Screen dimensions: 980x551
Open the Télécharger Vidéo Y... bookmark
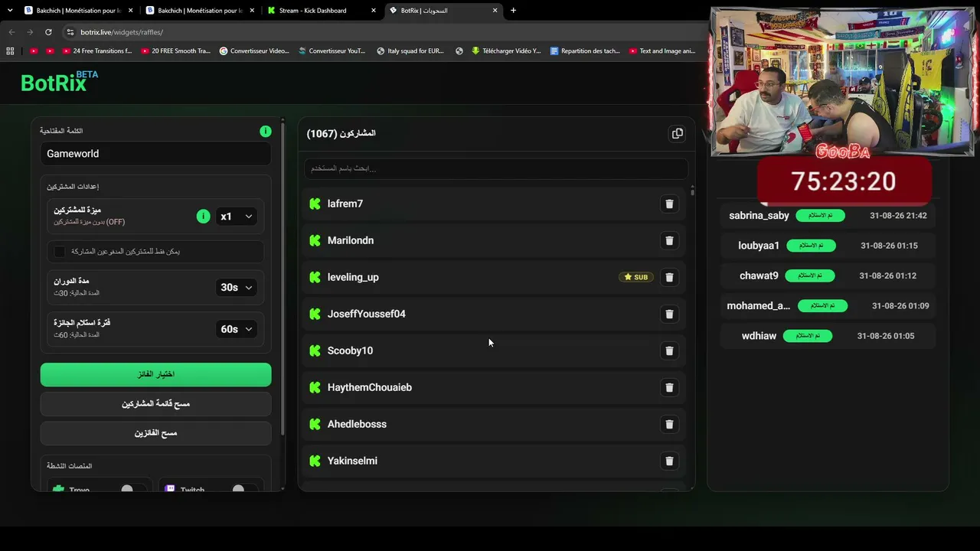coord(506,51)
